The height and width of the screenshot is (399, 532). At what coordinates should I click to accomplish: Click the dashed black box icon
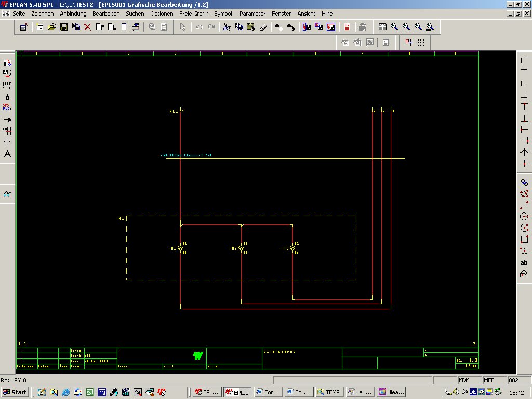tap(7, 85)
